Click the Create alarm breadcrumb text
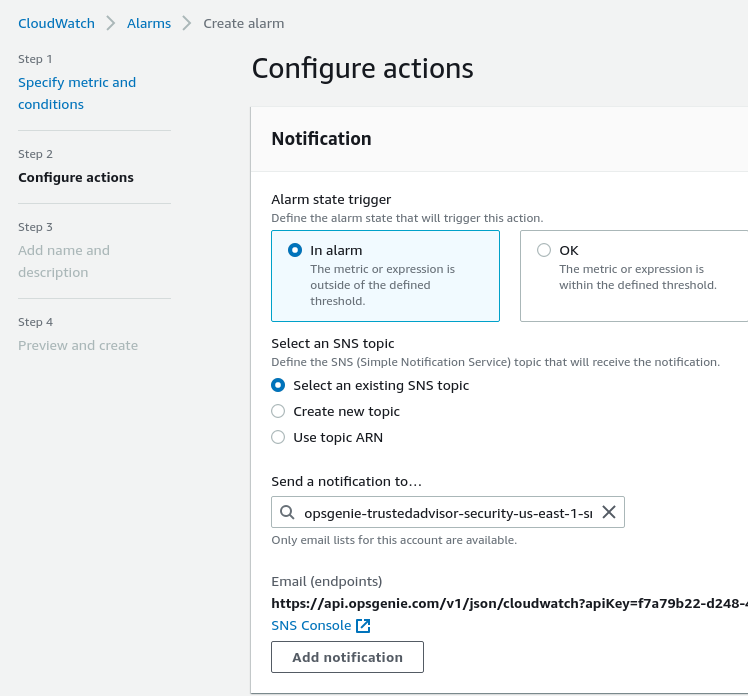This screenshot has height=696, width=748. point(244,23)
